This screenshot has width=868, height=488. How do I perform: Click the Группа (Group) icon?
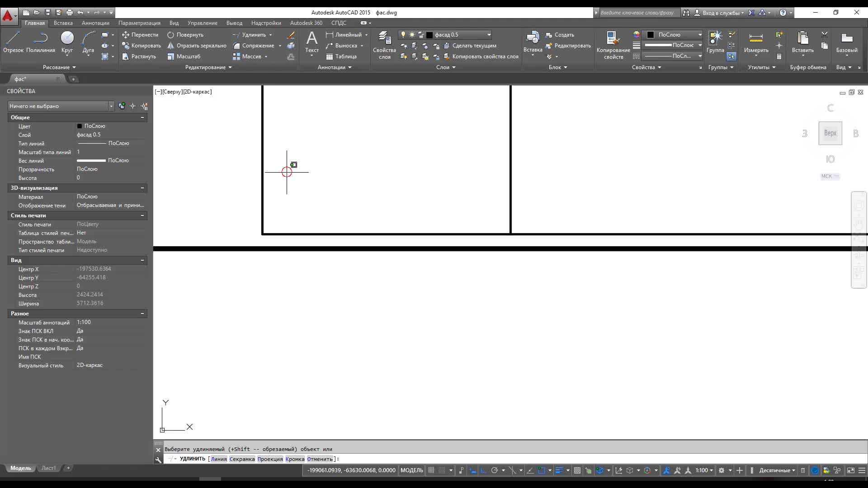pos(715,42)
